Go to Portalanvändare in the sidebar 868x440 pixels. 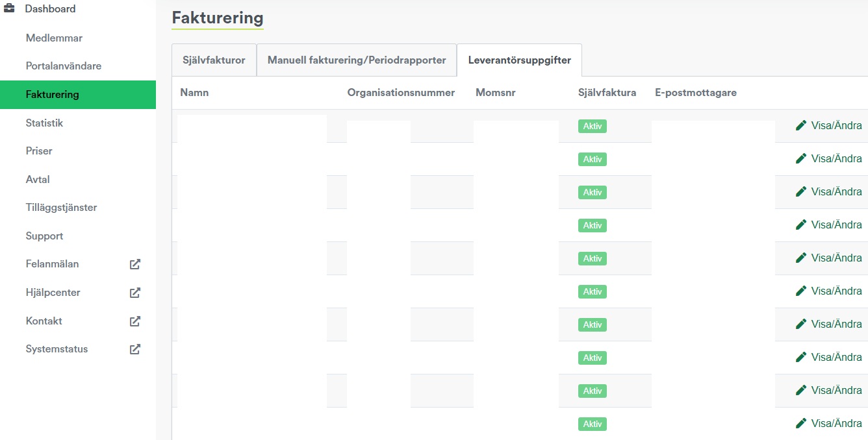(x=64, y=66)
